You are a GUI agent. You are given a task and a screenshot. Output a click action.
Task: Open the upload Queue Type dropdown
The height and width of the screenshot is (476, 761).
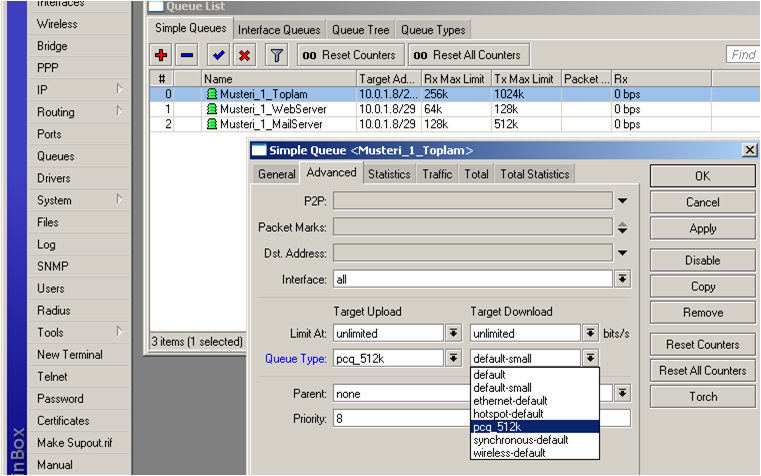coord(453,359)
